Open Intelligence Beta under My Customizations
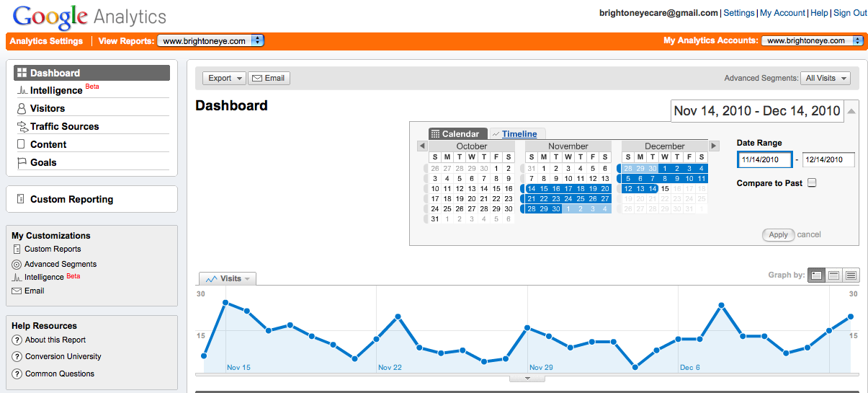 (x=53, y=277)
